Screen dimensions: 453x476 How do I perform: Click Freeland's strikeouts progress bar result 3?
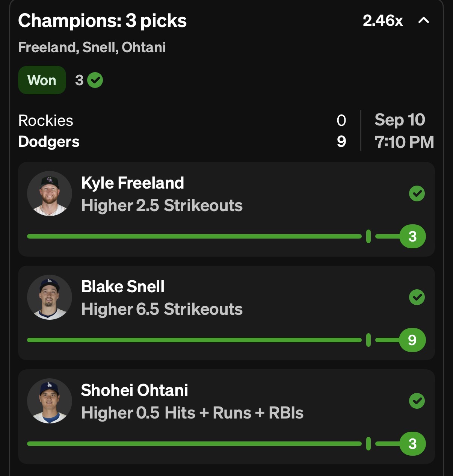pyautogui.click(x=412, y=236)
